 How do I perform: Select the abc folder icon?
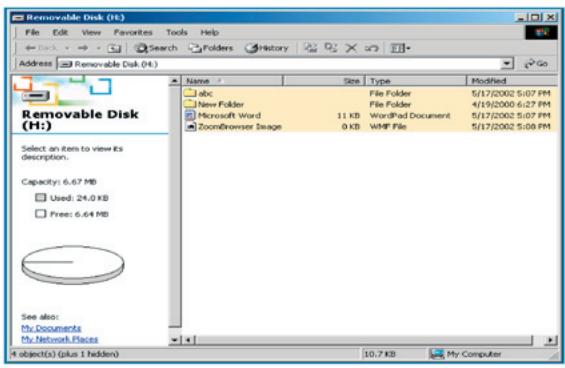pos(190,93)
